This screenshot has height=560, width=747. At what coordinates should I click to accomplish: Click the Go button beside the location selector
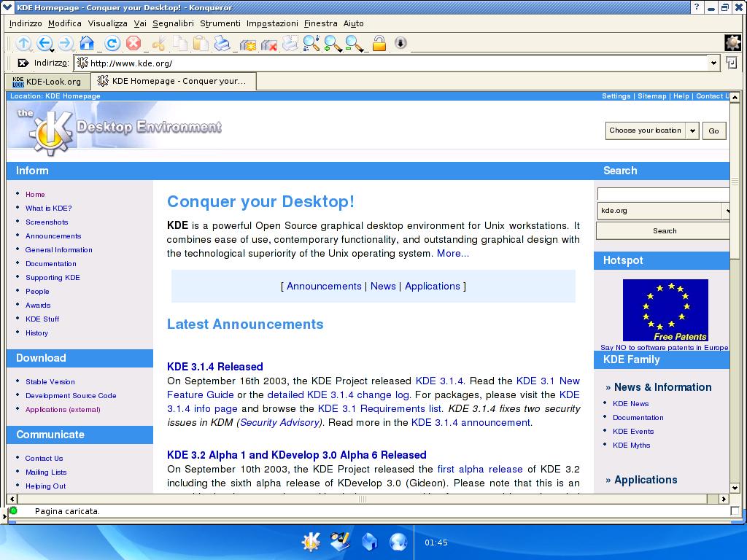coord(713,131)
